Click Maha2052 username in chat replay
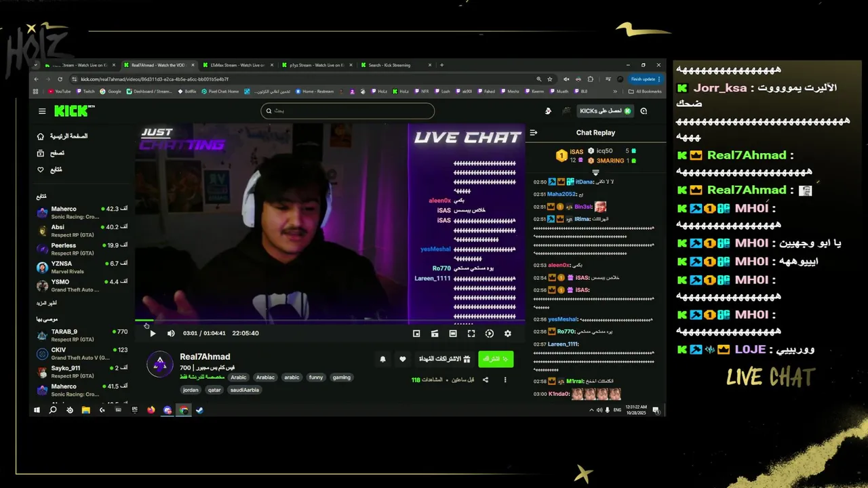This screenshot has height=488, width=868. coord(561,195)
